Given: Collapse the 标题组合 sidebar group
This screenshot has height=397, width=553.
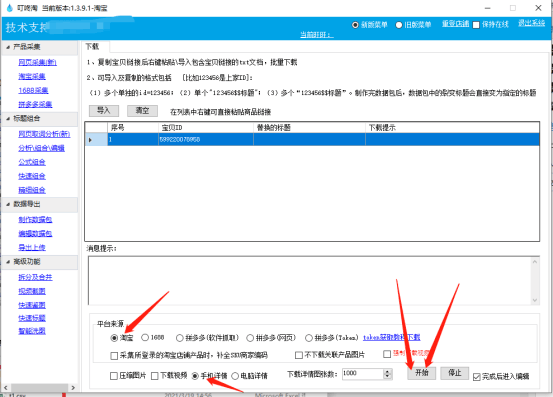Looking at the screenshot, I should click(8, 119).
